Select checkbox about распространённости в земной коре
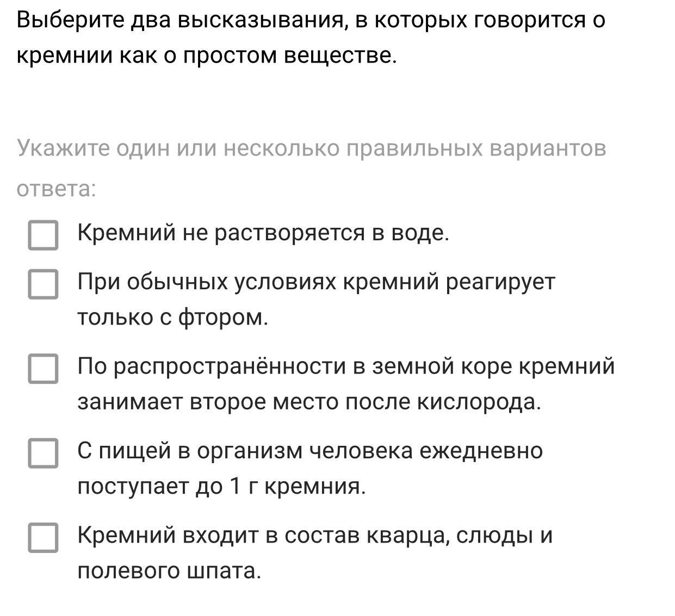This screenshot has width=675, height=616. (43, 368)
